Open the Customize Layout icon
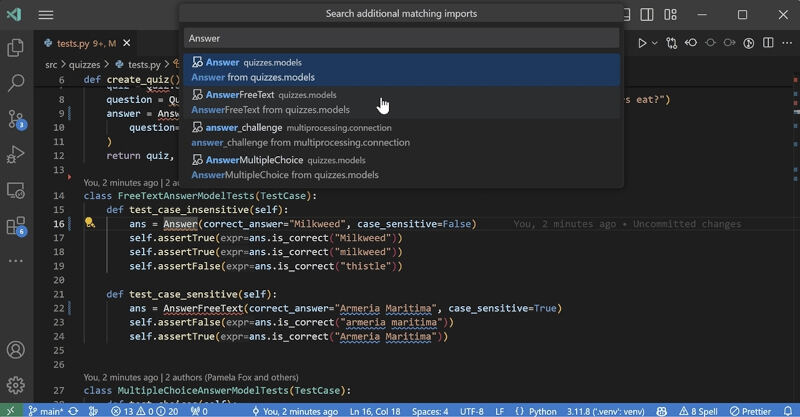Image resolution: width=800 pixels, height=417 pixels. (670, 15)
